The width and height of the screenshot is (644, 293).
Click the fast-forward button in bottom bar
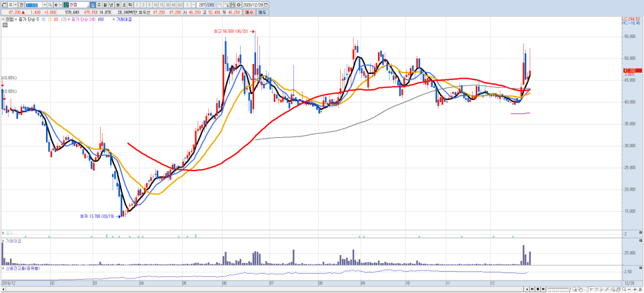(x=543, y=289)
